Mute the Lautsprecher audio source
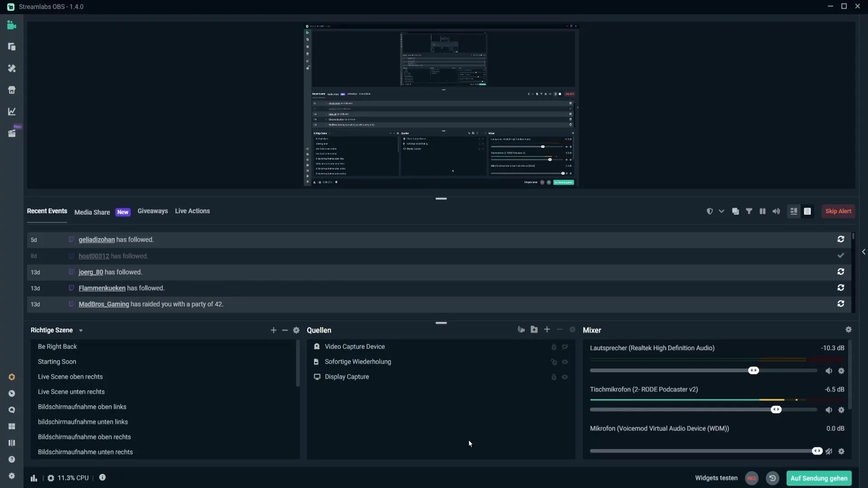The height and width of the screenshot is (488, 868). (x=829, y=371)
